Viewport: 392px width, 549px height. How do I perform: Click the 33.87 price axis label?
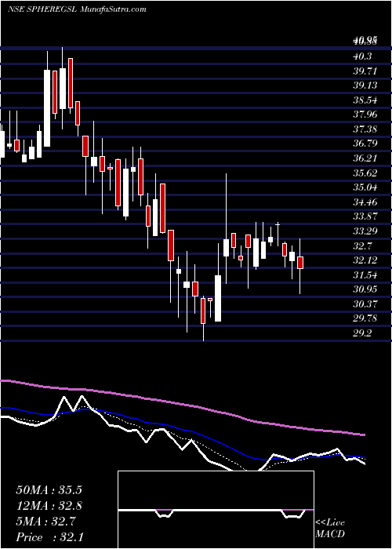point(365,216)
